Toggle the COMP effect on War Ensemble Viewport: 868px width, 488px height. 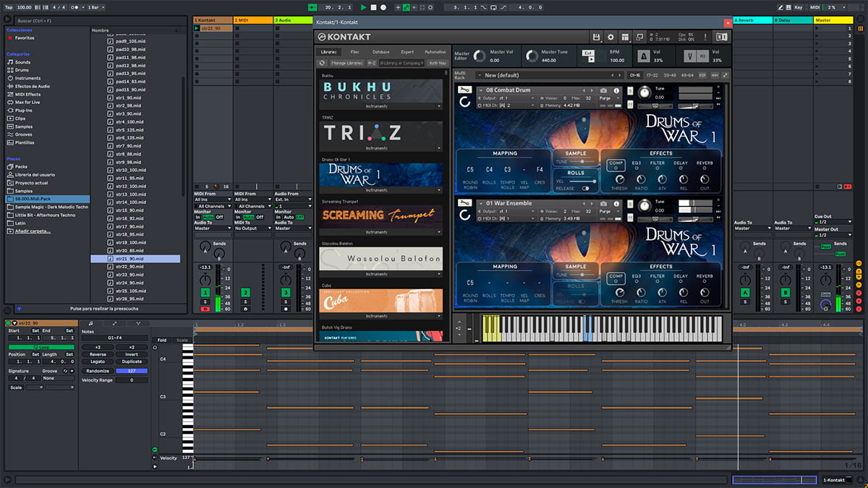coord(616,278)
